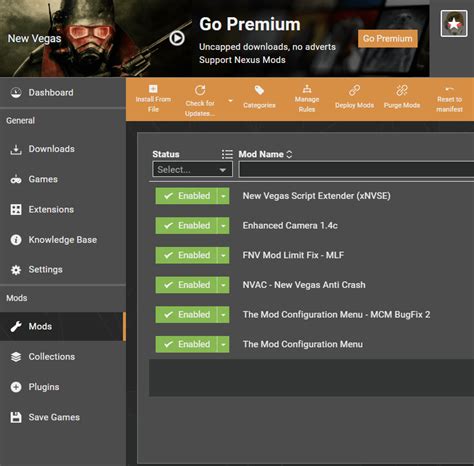Select NVAC - New Vegas Anti Crash name
The image size is (474, 466).
[304, 285]
